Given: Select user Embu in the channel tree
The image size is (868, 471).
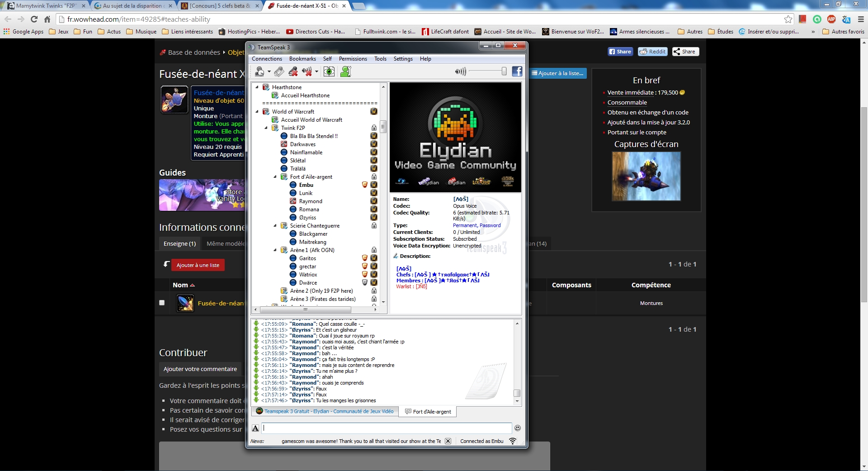Looking at the screenshot, I should point(306,185).
